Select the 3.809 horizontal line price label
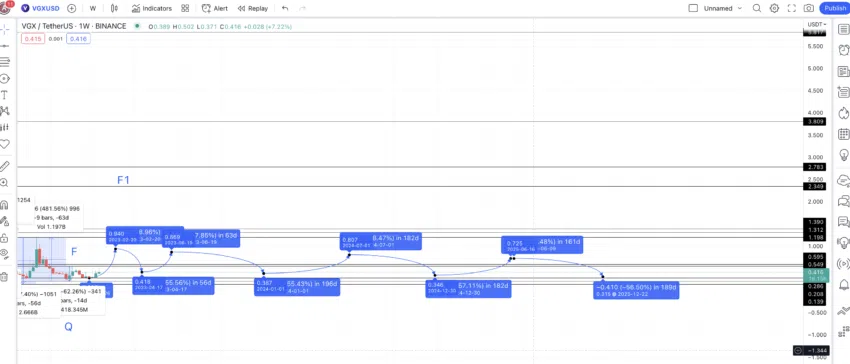This screenshot has width=850, height=364. 815,122
